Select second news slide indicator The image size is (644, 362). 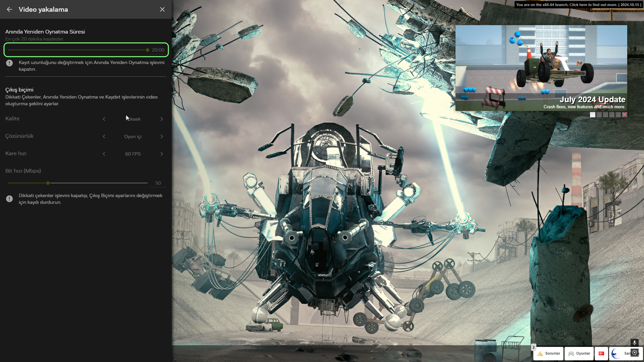click(599, 115)
